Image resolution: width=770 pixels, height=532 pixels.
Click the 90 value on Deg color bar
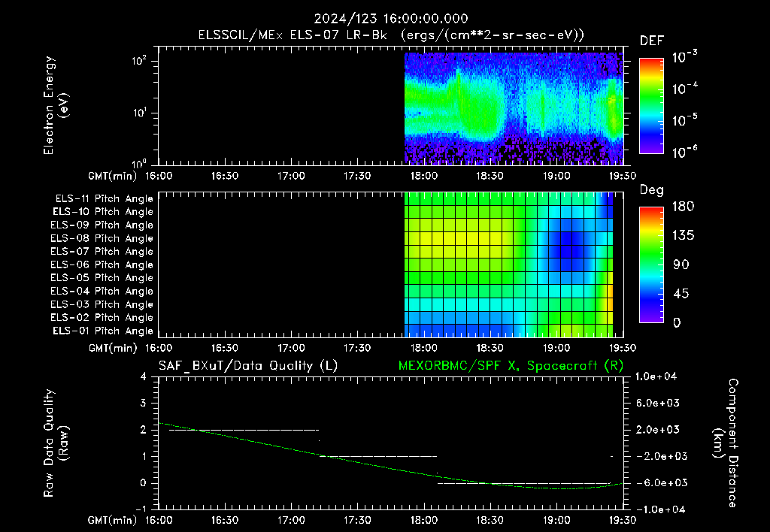pos(681,264)
